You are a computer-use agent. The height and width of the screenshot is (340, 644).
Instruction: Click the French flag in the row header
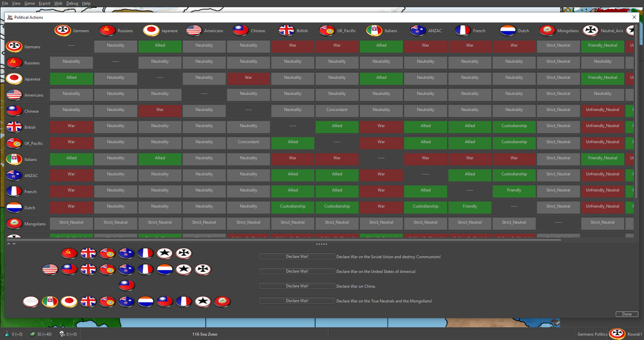14,191
